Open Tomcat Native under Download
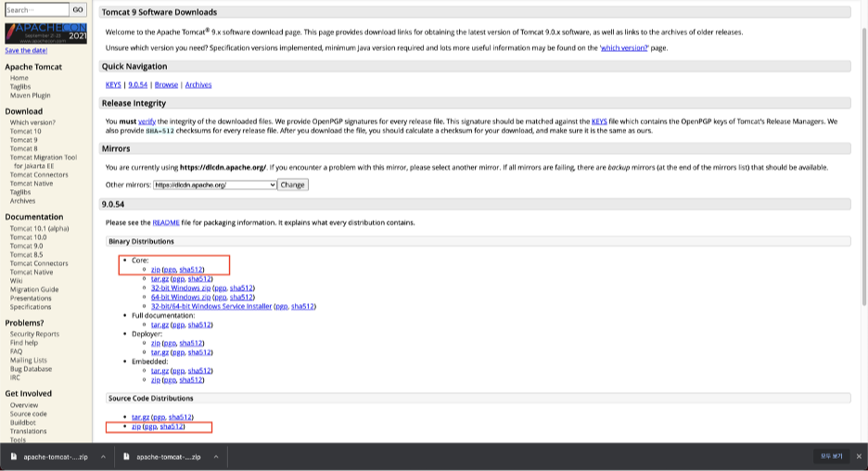Screen dimensions: 868x471 tap(32, 184)
